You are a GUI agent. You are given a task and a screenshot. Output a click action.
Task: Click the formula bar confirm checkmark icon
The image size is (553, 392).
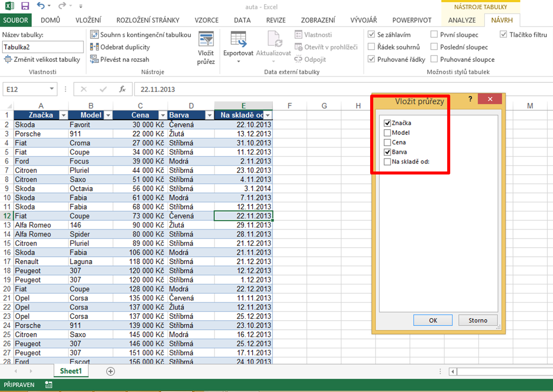point(103,89)
